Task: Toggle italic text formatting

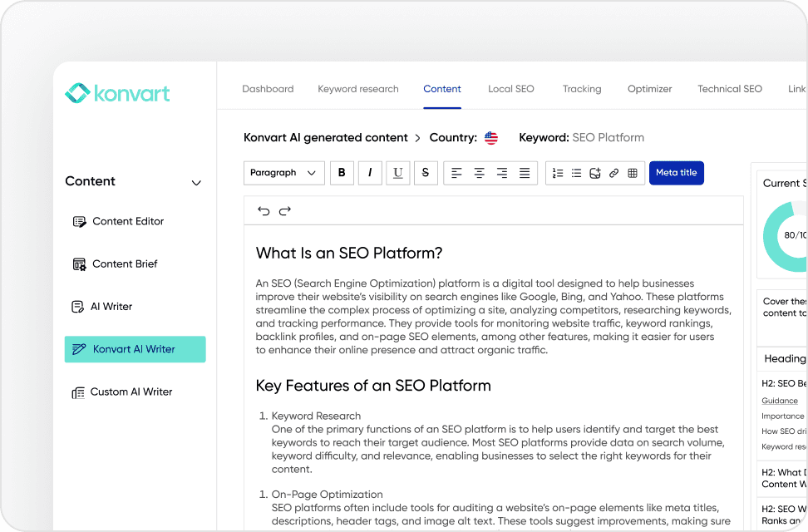Action: pyautogui.click(x=370, y=173)
